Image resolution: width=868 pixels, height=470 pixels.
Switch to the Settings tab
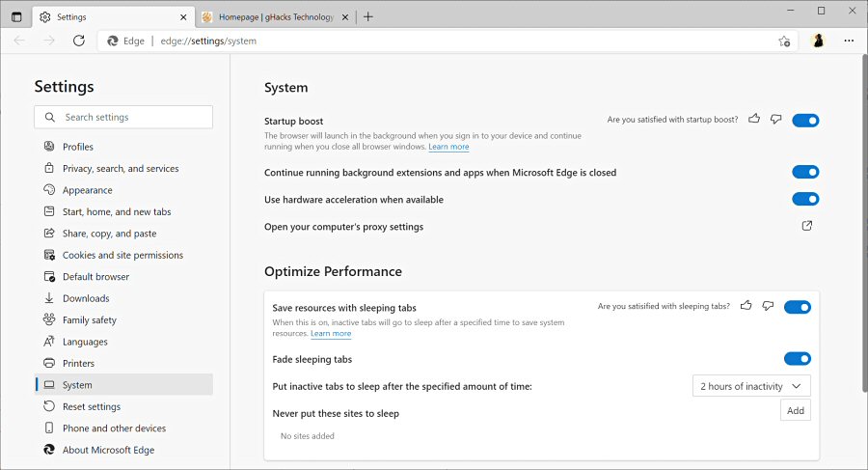click(114, 17)
